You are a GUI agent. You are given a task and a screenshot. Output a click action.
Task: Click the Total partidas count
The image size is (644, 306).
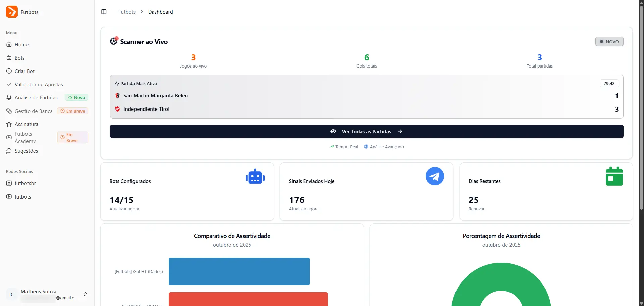point(540,57)
